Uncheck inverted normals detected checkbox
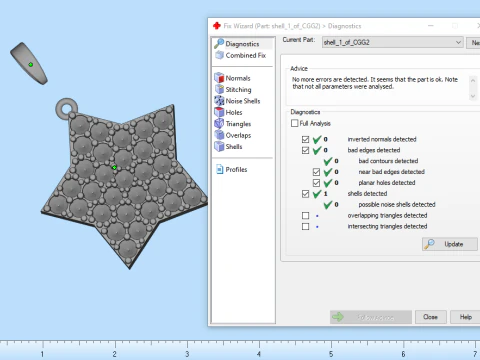The height and width of the screenshot is (360, 480). 305,139
